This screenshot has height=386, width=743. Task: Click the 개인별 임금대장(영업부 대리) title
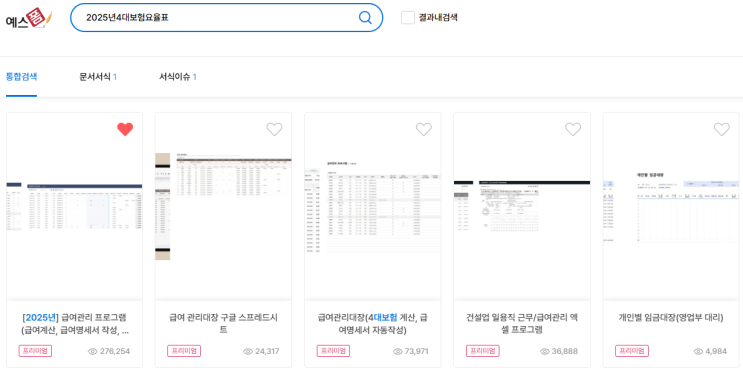point(671,317)
